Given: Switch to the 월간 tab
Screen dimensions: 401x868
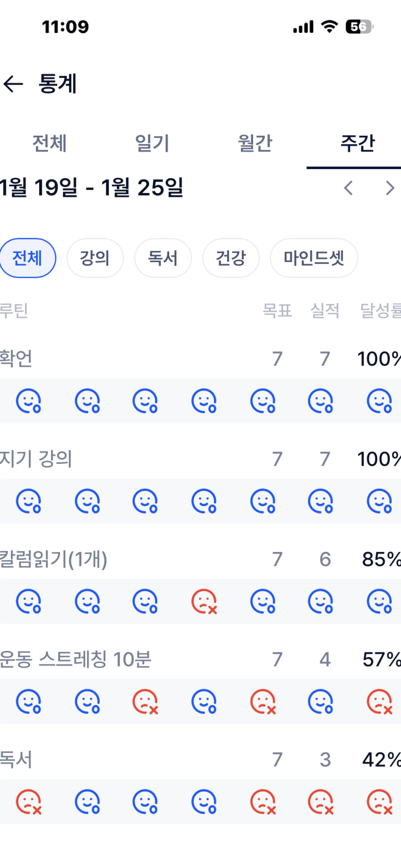Looking at the screenshot, I should pyautogui.click(x=255, y=143).
